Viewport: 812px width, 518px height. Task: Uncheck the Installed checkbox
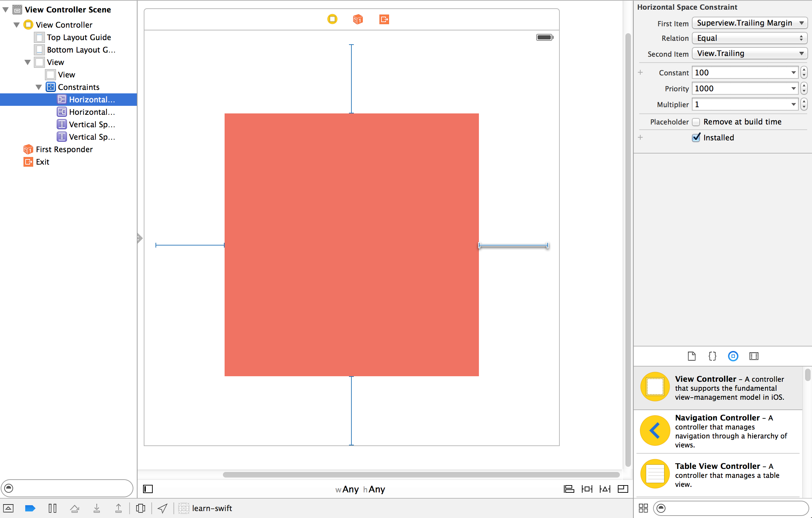click(696, 137)
